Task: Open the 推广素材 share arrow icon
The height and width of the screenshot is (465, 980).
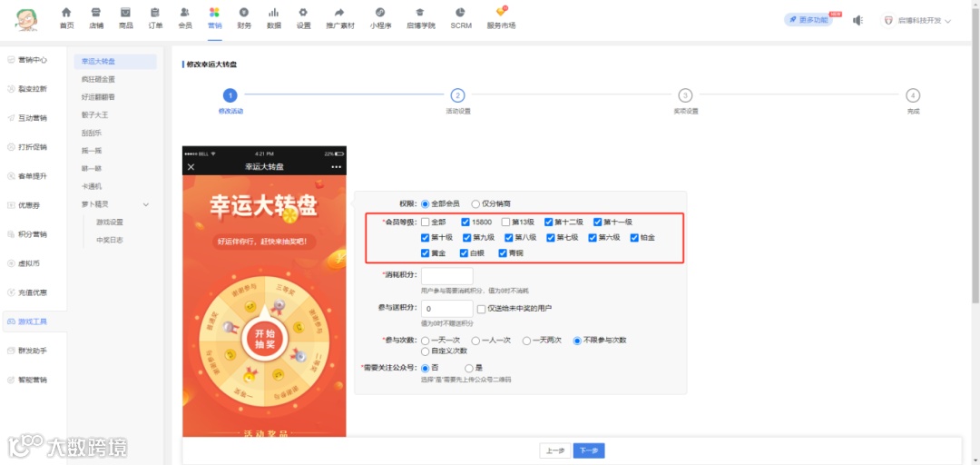Action: coord(340,12)
